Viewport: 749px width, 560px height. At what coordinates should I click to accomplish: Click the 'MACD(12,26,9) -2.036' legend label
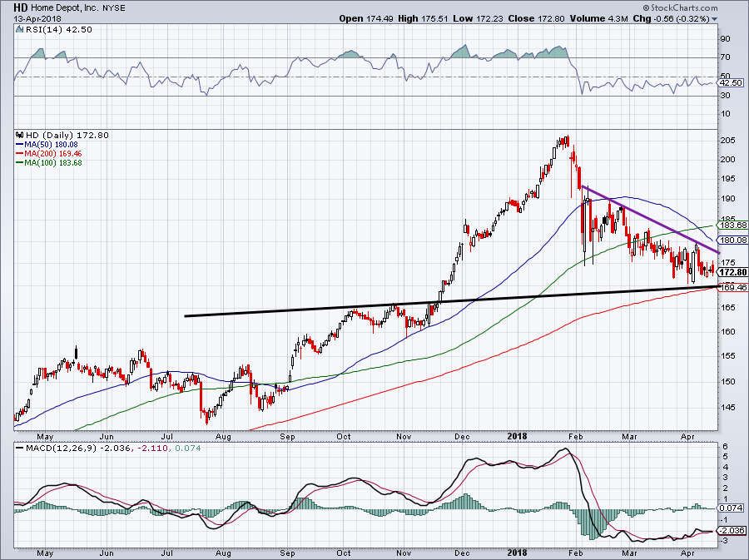78,448
